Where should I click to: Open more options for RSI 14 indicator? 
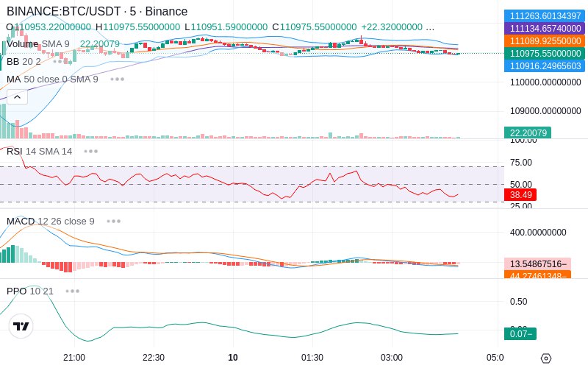click(90, 152)
